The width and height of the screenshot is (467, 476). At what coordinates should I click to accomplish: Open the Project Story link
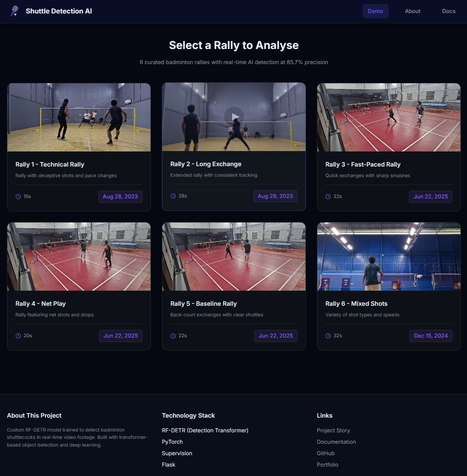click(x=333, y=430)
